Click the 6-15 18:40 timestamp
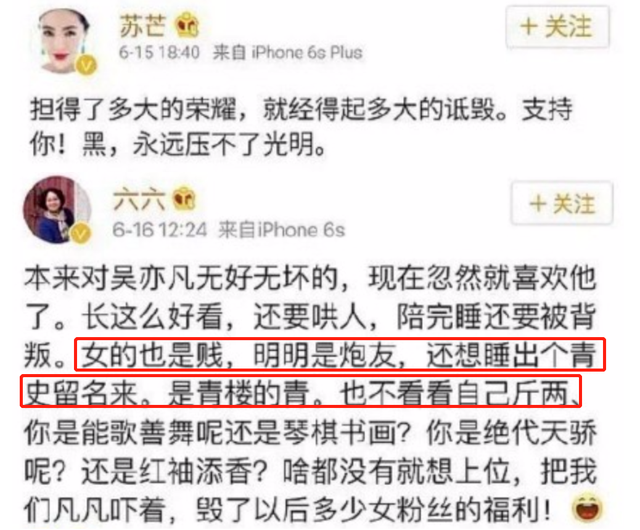Screen dimensions: 640x530 tap(159, 53)
